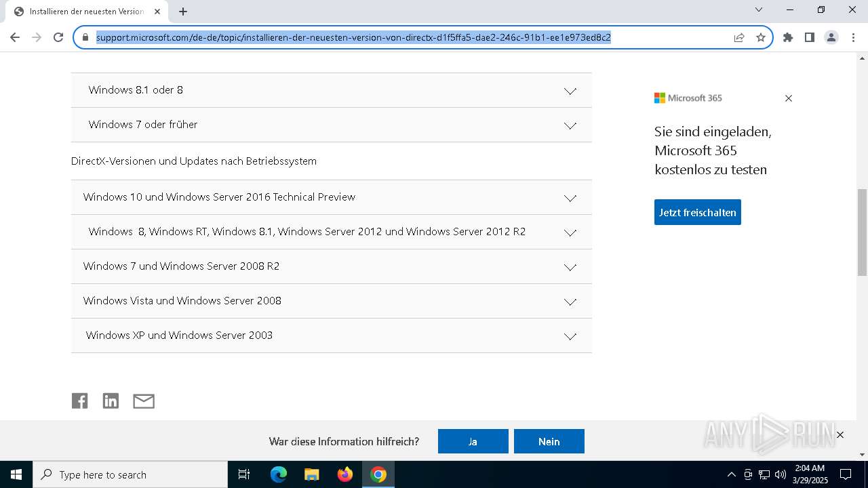868x488 pixels.
Task: Share the article on Facebook
Action: [80, 401]
